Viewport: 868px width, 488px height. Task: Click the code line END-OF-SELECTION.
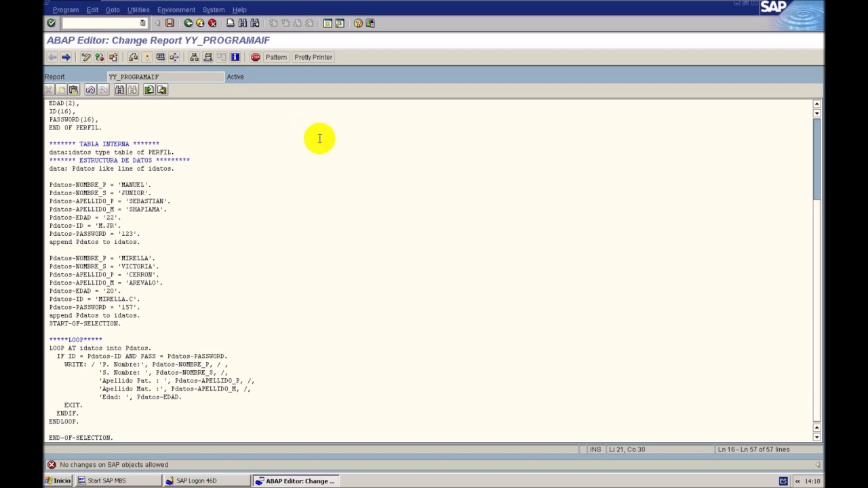[x=81, y=438]
